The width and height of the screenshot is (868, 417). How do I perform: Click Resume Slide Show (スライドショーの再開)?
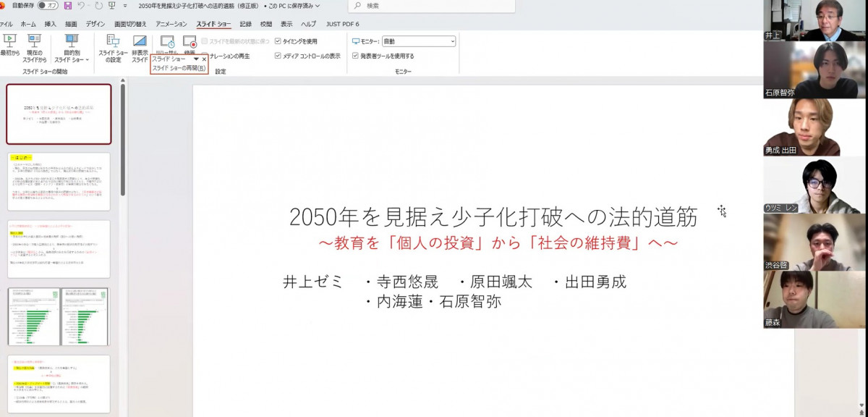(x=178, y=68)
